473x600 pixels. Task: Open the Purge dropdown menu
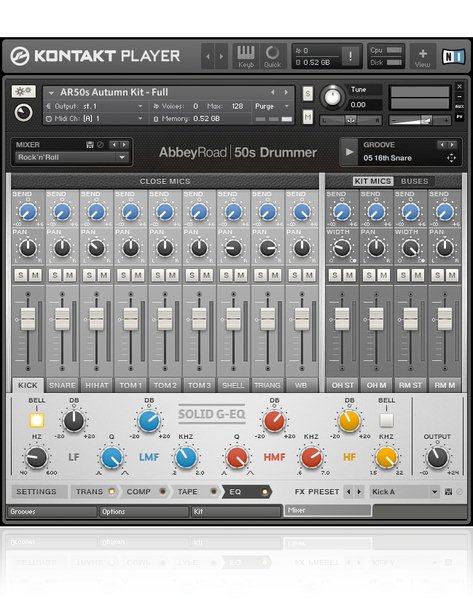(272, 106)
